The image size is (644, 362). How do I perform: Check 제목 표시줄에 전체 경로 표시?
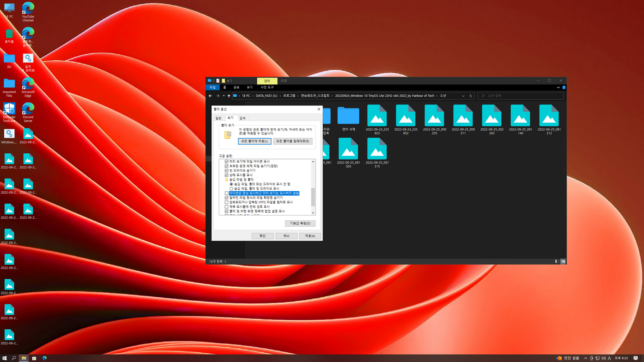226,206
